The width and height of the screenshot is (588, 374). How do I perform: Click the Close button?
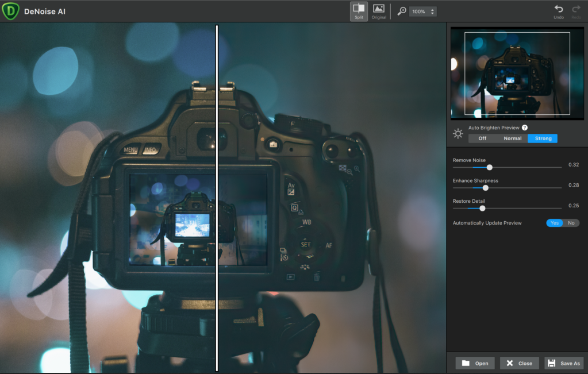pyautogui.click(x=520, y=363)
